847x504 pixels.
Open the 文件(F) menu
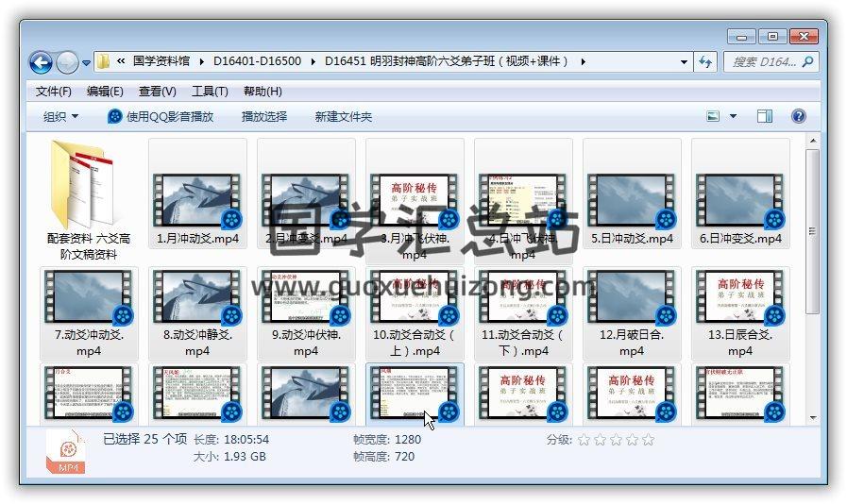[x=54, y=92]
